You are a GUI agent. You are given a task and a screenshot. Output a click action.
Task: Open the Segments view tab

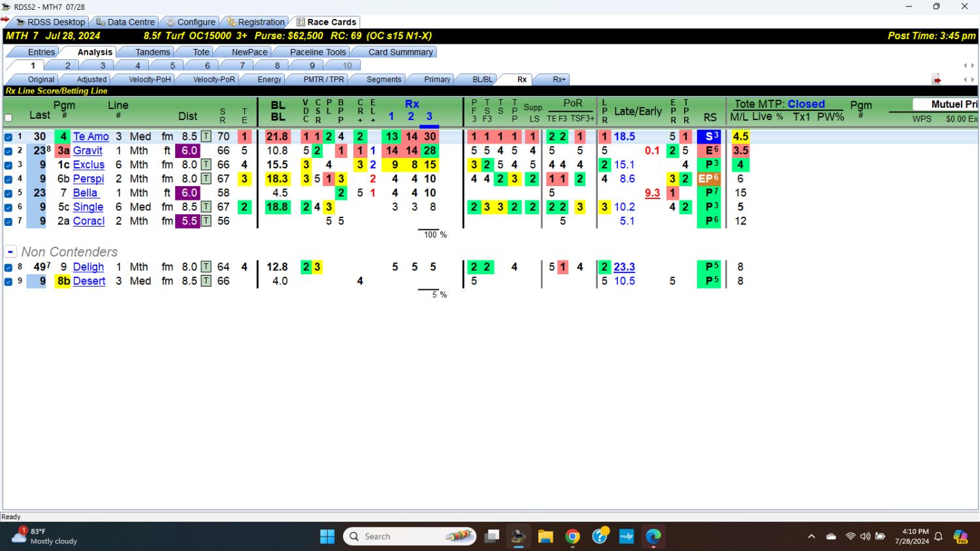point(384,80)
